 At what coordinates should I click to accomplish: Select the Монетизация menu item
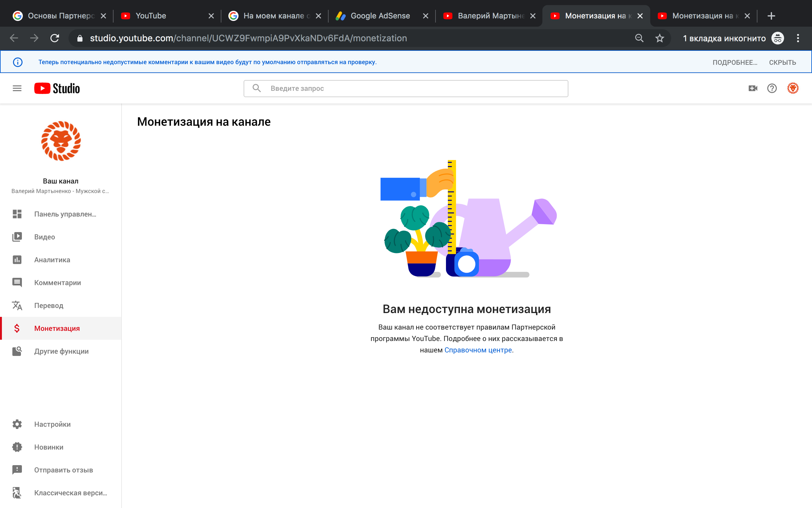click(x=61, y=328)
